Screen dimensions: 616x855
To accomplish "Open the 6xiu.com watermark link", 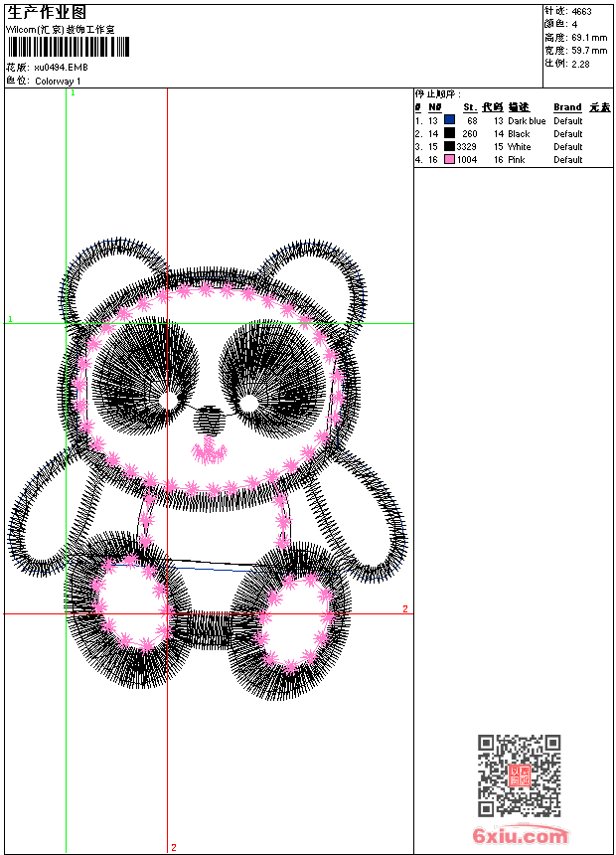I will [521, 836].
